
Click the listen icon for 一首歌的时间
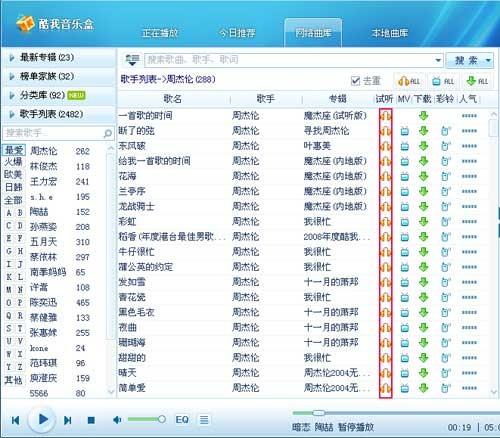click(385, 116)
